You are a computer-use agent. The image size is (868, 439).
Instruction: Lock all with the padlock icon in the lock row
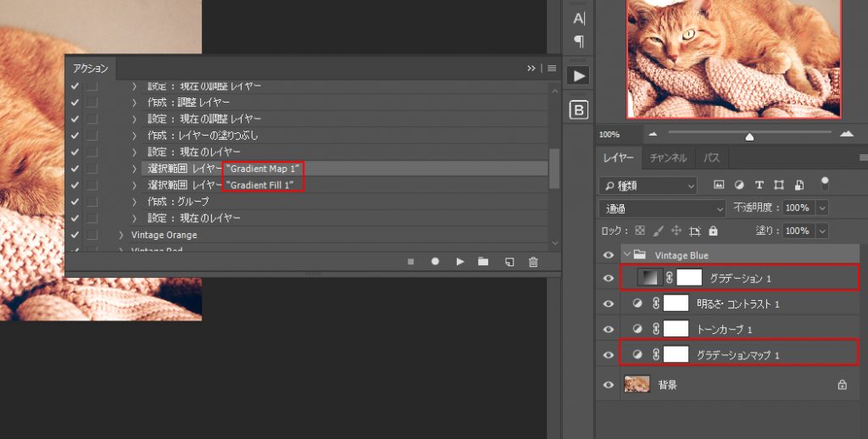pyautogui.click(x=713, y=231)
